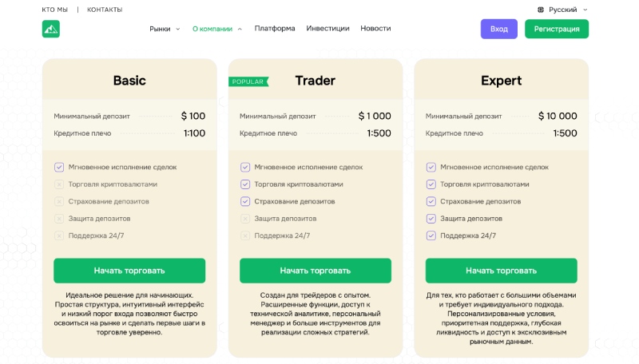
Task: Go to the Инвестиции menu item
Action: [327, 28]
